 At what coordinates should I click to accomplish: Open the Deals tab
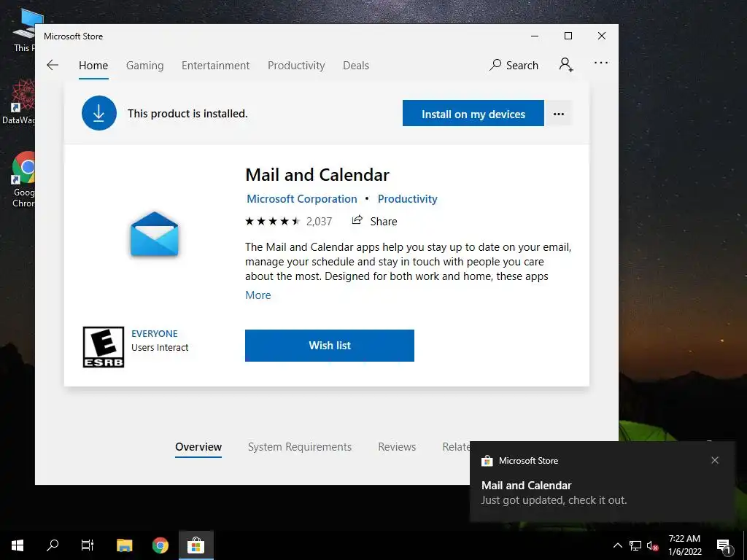coord(356,65)
